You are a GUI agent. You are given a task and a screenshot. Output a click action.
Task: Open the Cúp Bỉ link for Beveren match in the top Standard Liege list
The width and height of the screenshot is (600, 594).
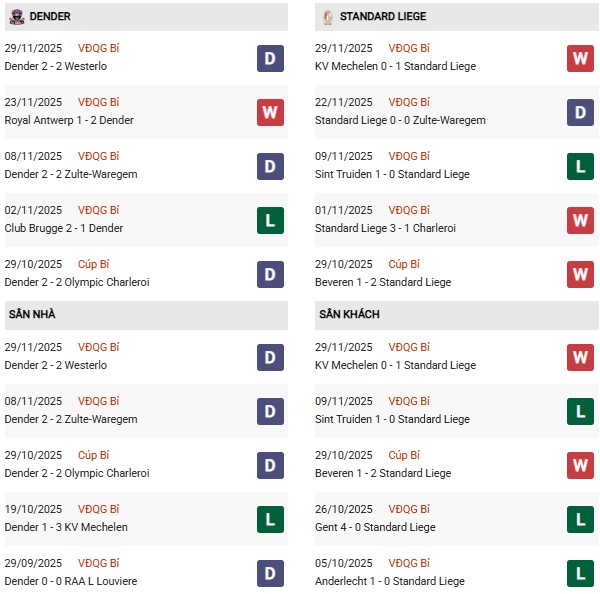tap(405, 264)
